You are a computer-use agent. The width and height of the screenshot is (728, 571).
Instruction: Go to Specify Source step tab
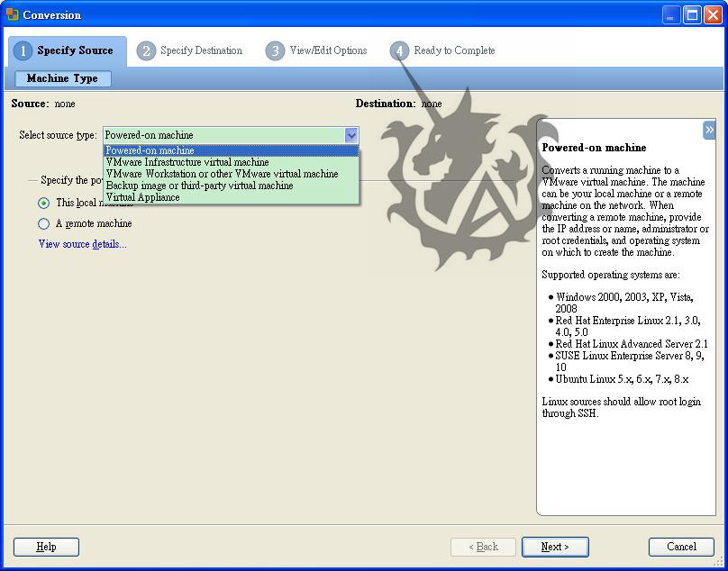coord(68,51)
